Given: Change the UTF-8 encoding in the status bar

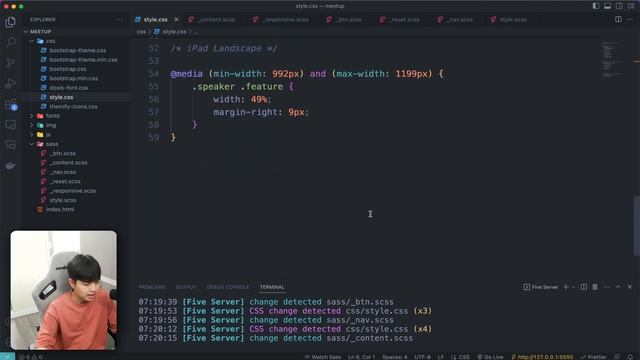Looking at the screenshot, I should [422, 357].
